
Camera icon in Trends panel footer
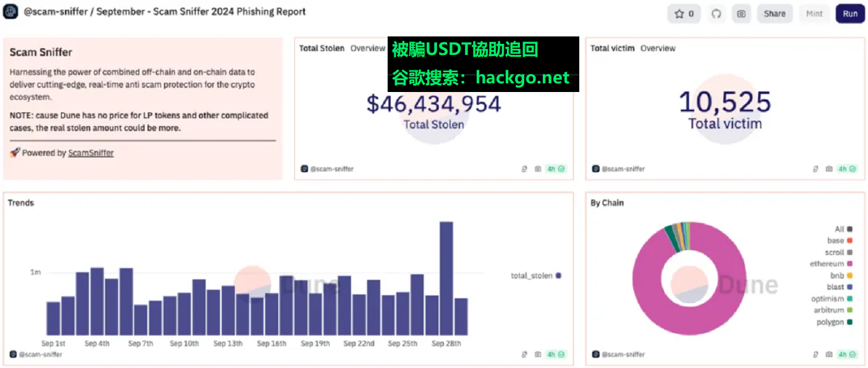pyautogui.click(x=538, y=354)
